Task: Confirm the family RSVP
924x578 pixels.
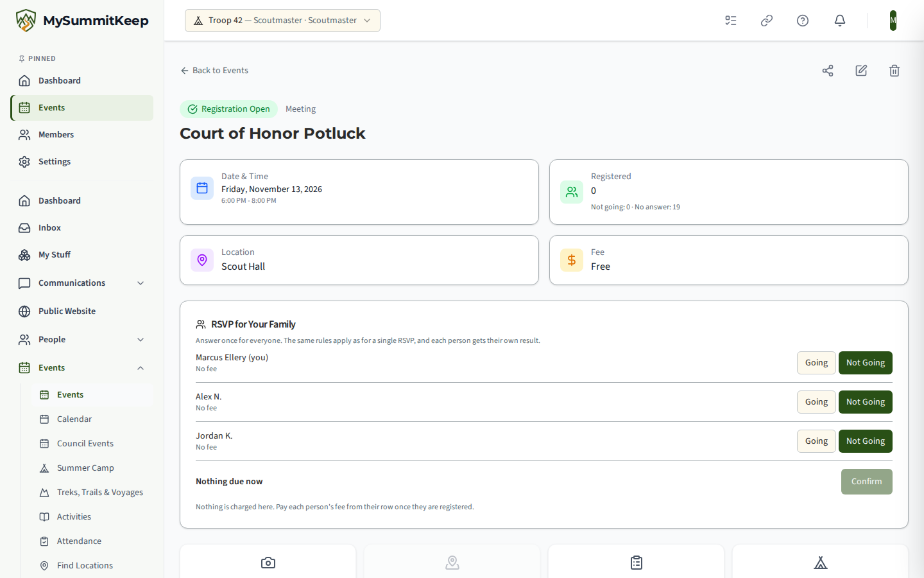Action: pyautogui.click(x=866, y=482)
